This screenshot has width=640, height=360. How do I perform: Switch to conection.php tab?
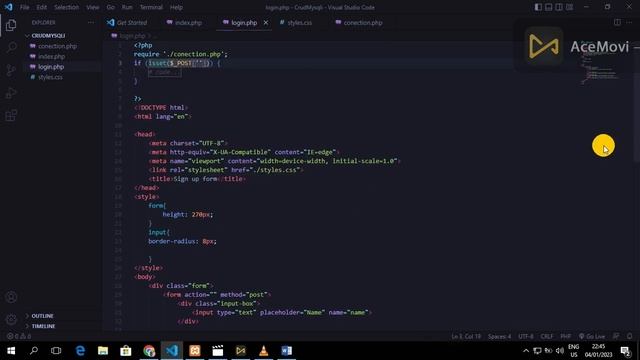pos(359,22)
